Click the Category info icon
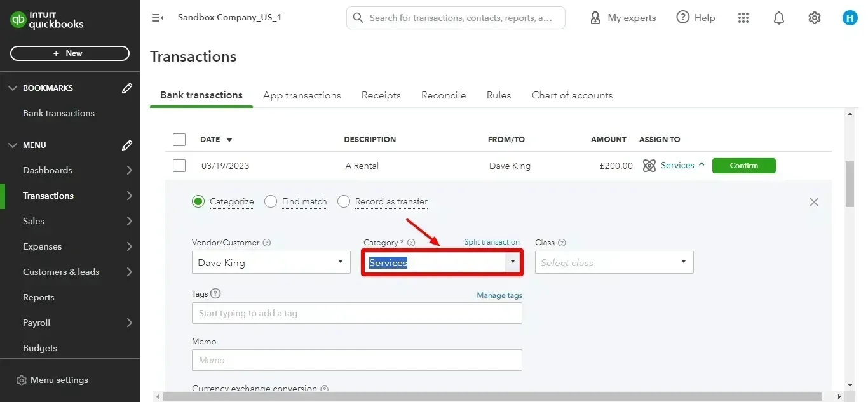Screen dimensions: 868x402 [x=411, y=243]
